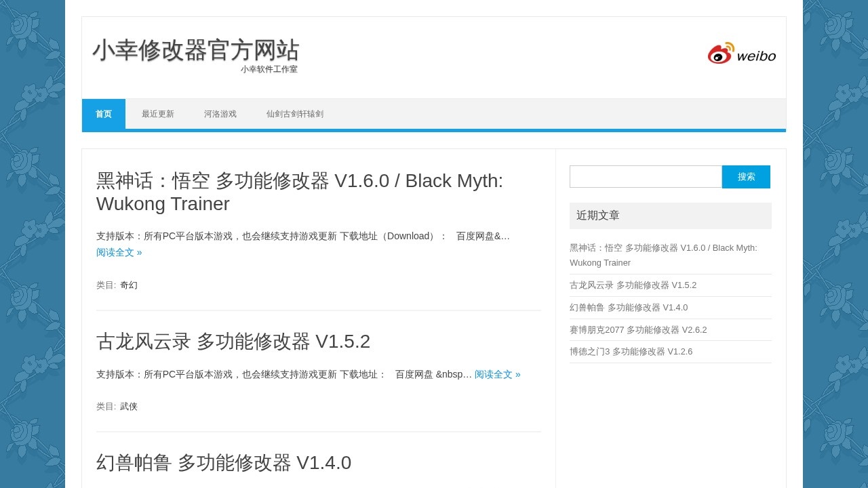868x488 pixels.
Task: Click the site title 小幸修改器官方网站
Action: click(x=195, y=50)
